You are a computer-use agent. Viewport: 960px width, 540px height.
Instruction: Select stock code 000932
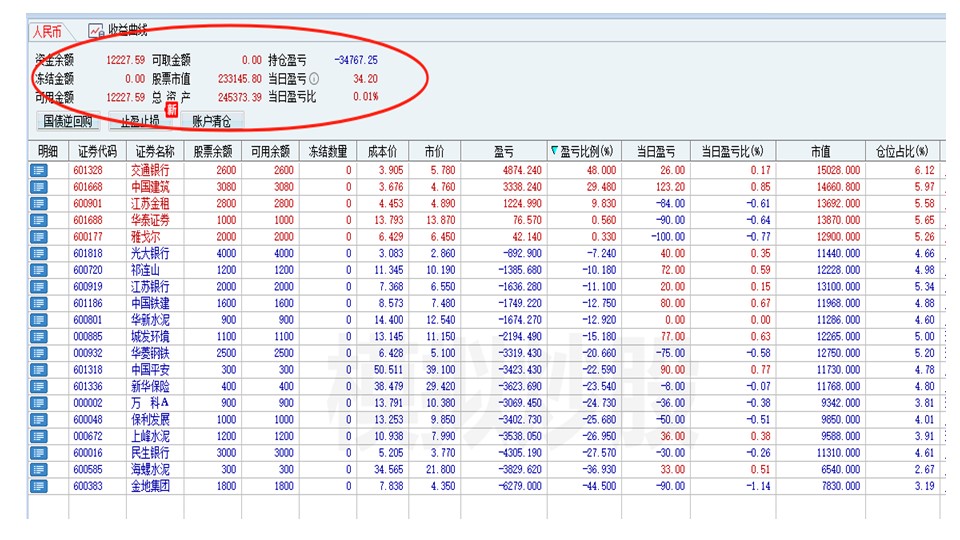pyautogui.click(x=88, y=353)
